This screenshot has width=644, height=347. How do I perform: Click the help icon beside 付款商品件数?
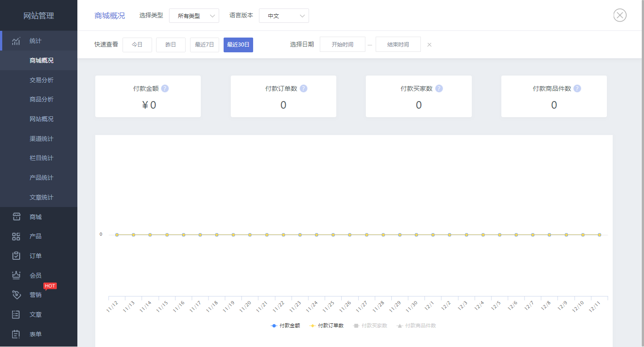click(x=577, y=89)
